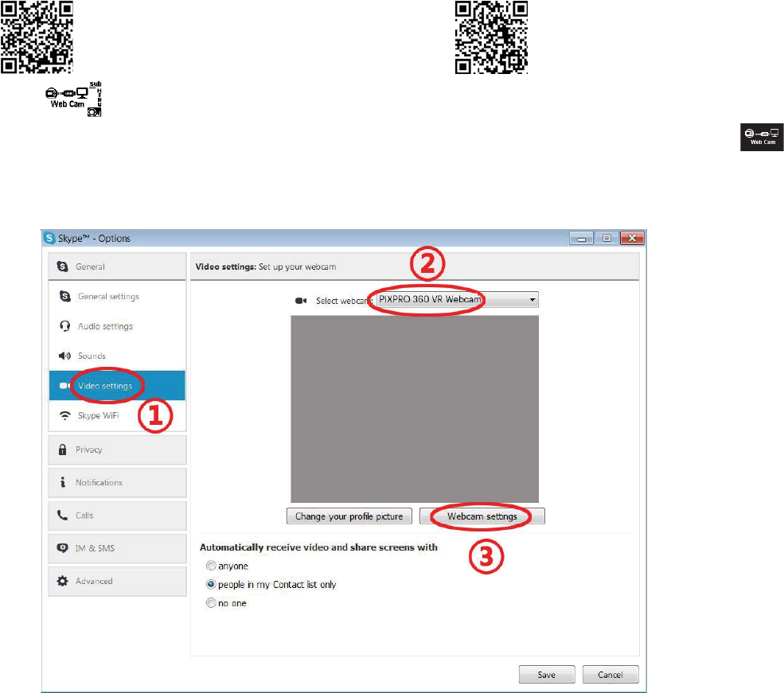Expand the Select webcam dropdown arrow
Viewport: 784px width, 693px height.
(532, 300)
